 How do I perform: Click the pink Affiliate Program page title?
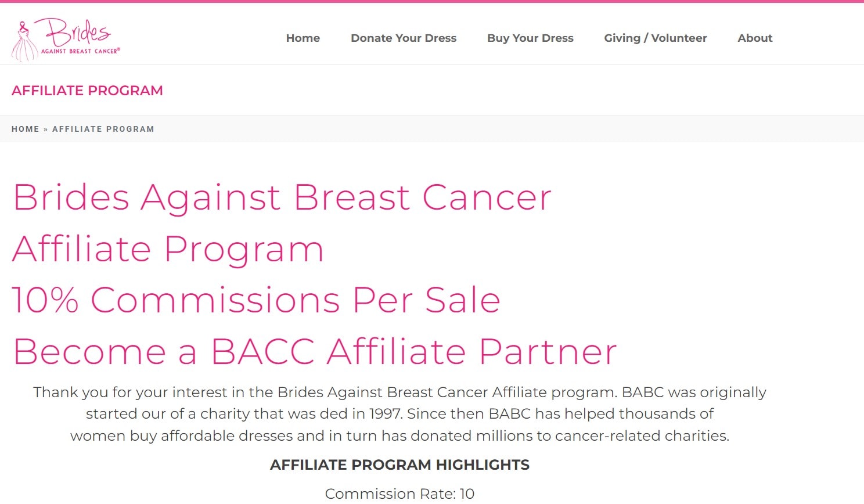point(87,91)
